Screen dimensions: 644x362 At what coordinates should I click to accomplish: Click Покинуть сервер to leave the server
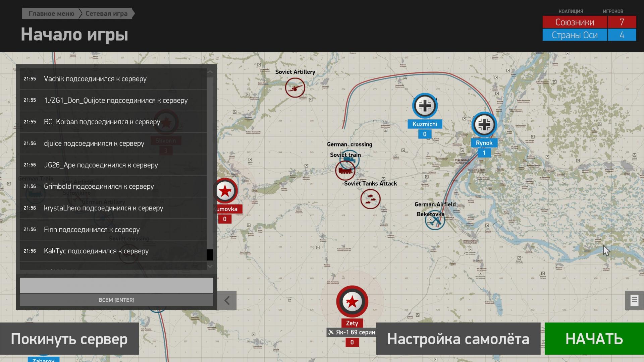69,339
